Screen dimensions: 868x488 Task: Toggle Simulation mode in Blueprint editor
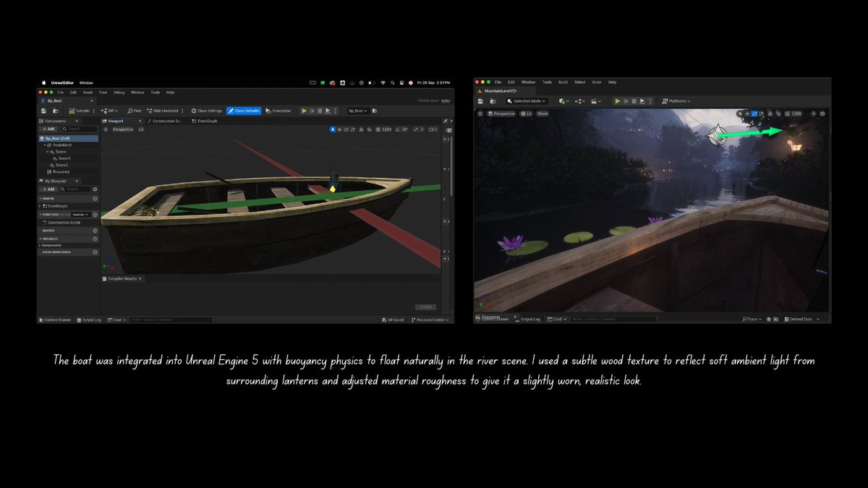[x=278, y=111]
